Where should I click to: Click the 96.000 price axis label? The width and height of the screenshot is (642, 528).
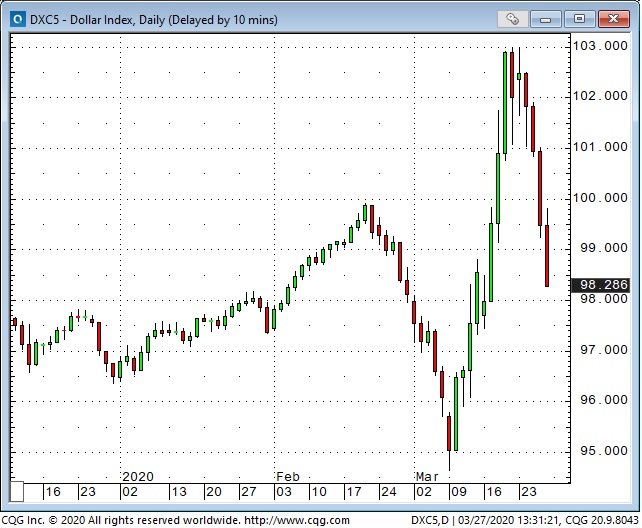(x=604, y=400)
